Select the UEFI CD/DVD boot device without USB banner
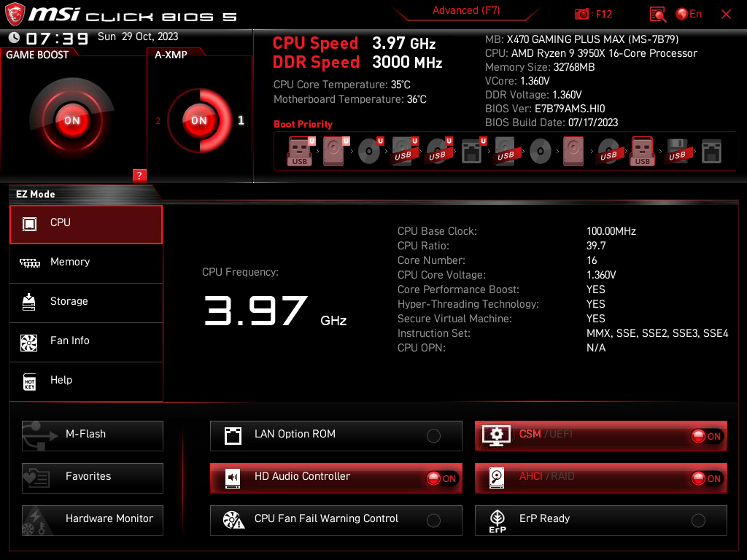The height and width of the screenshot is (560, 747). (370, 152)
